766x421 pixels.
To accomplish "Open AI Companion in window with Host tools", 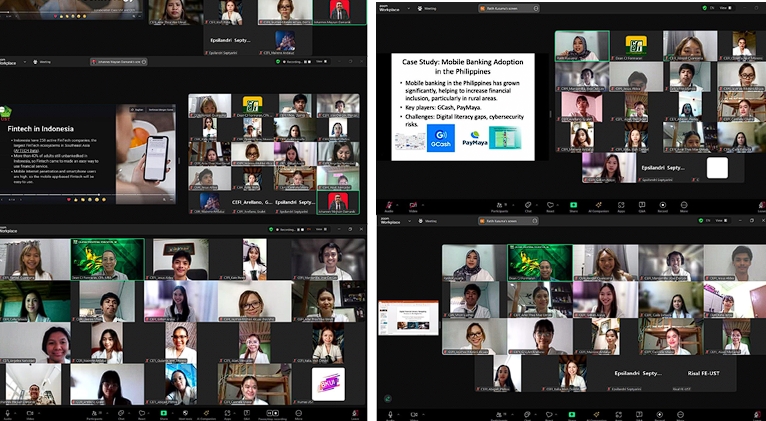I will [207, 413].
